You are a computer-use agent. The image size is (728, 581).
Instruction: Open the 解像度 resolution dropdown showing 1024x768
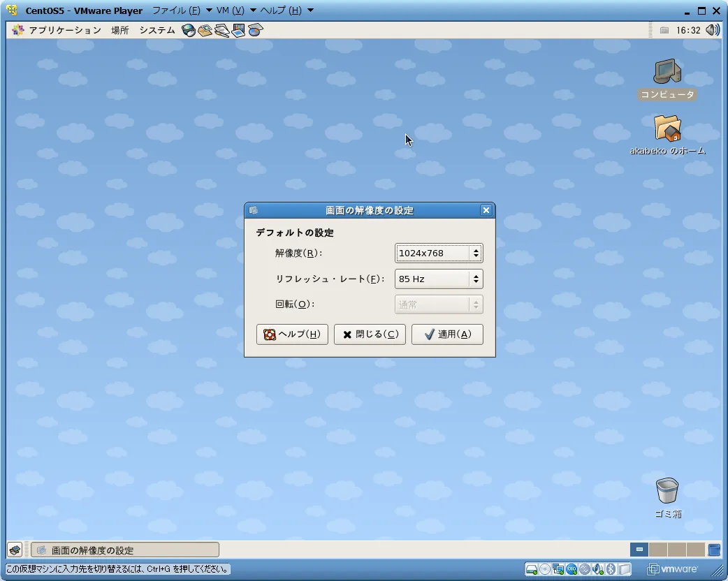pyautogui.click(x=439, y=253)
